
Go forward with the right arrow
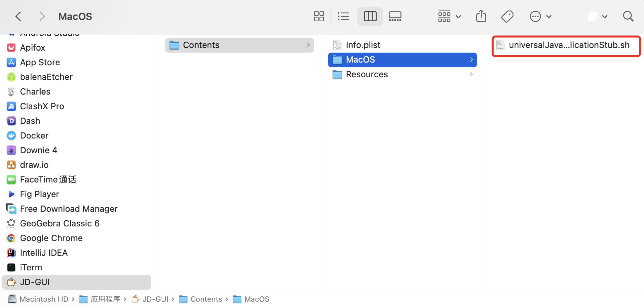pyautogui.click(x=42, y=16)
